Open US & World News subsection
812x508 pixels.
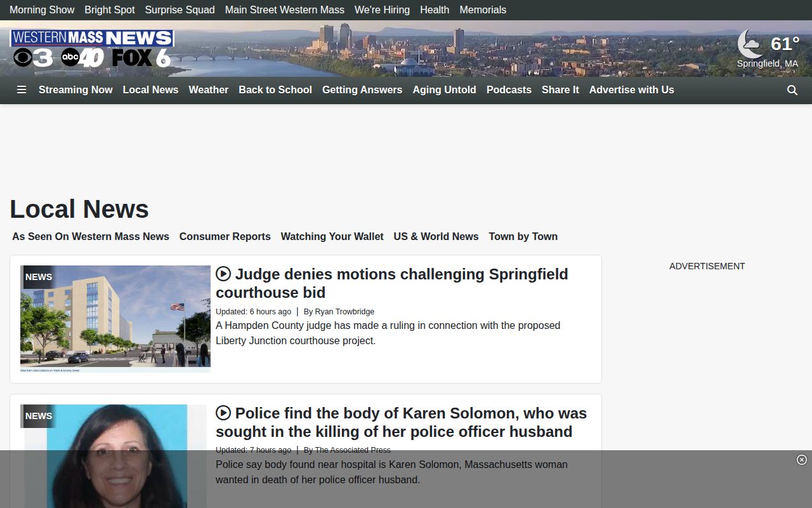click(436, 237)
